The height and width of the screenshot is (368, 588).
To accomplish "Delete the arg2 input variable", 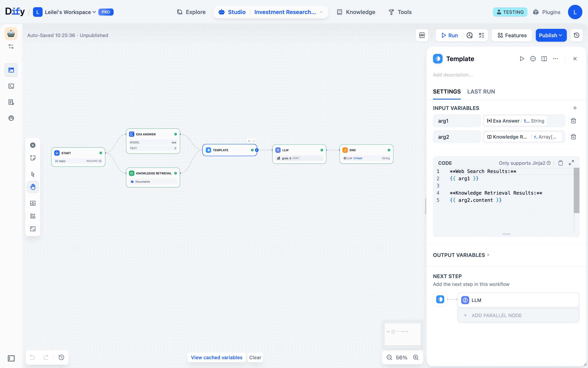I will point(573,137).
